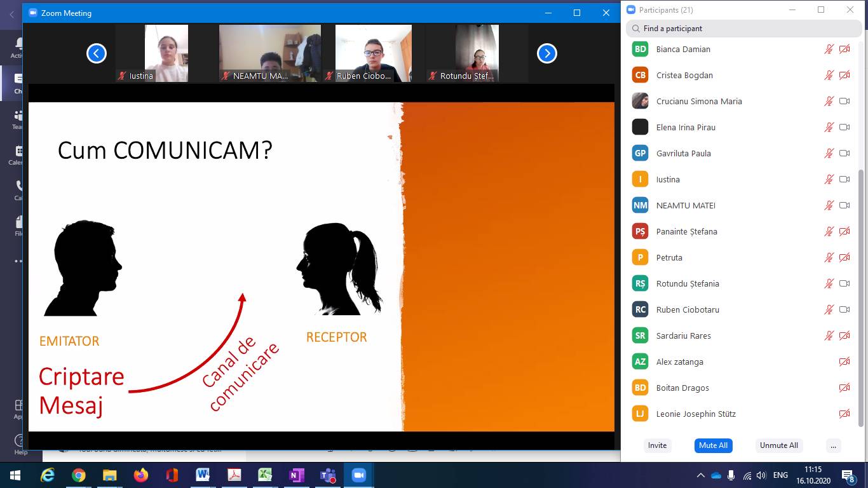Show next video thumbnails with right arrow
868x488 pixels.
pos(546,54)
